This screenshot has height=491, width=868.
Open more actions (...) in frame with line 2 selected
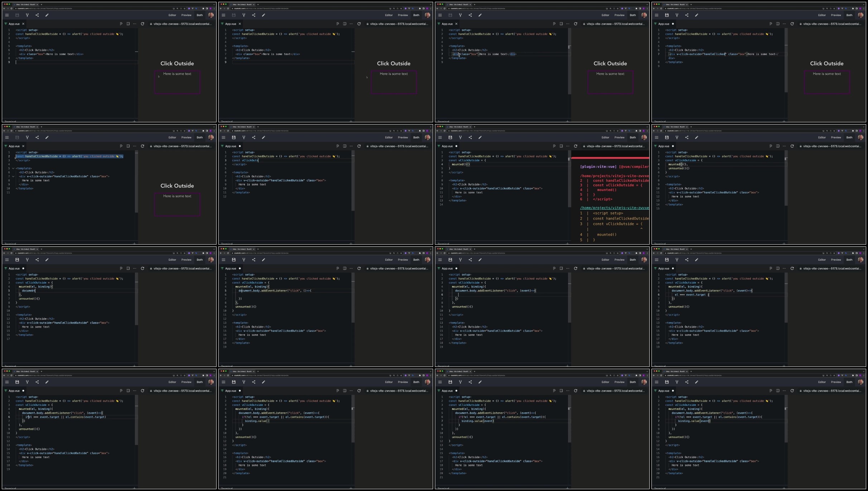[135, 146]
